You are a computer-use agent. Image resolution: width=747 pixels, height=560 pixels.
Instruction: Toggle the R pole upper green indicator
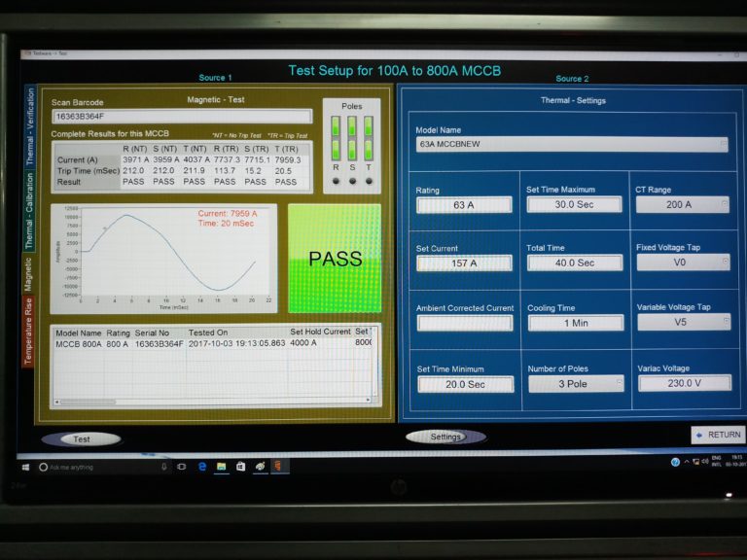(336, 126)
